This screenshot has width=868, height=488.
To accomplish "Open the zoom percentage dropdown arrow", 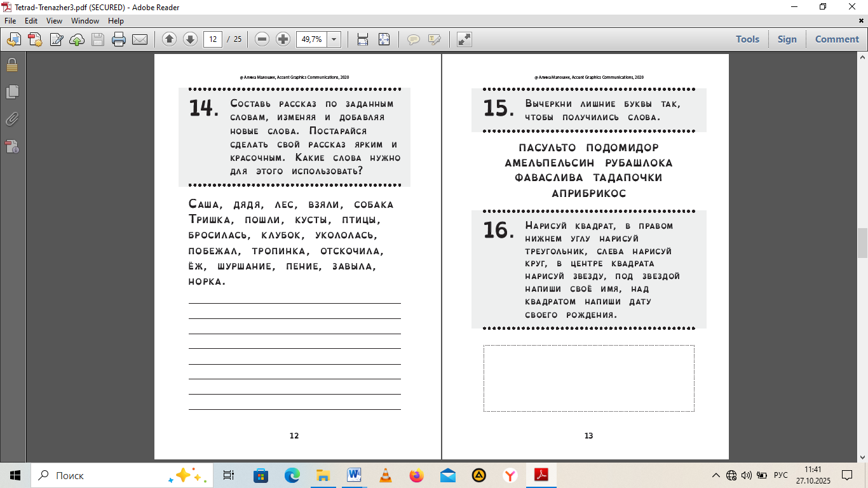I will click(x=334, y=39).
